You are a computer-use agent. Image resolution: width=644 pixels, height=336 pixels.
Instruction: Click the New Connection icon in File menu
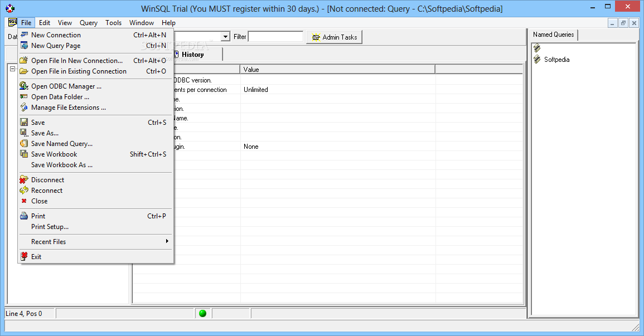(24, 35)
